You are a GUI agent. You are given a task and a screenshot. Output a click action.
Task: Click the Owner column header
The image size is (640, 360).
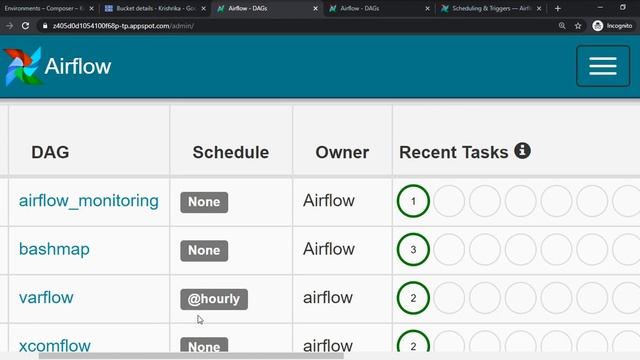click(x=342, y=152)
